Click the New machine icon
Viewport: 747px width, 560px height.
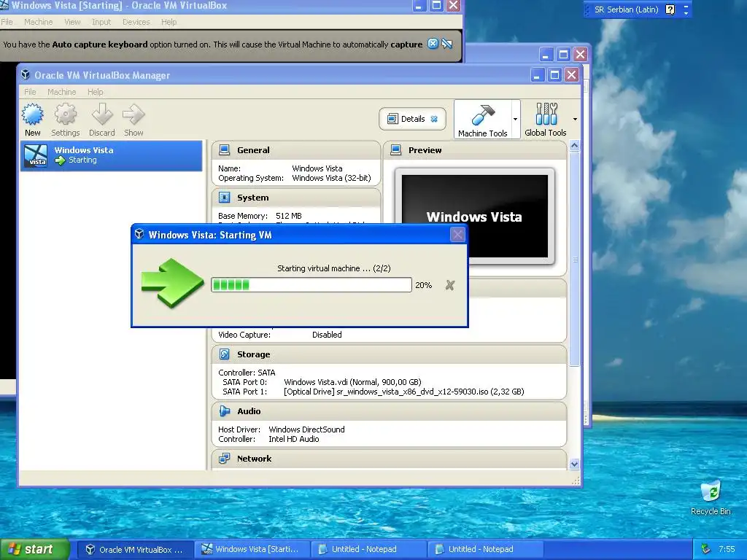(32, 114)
